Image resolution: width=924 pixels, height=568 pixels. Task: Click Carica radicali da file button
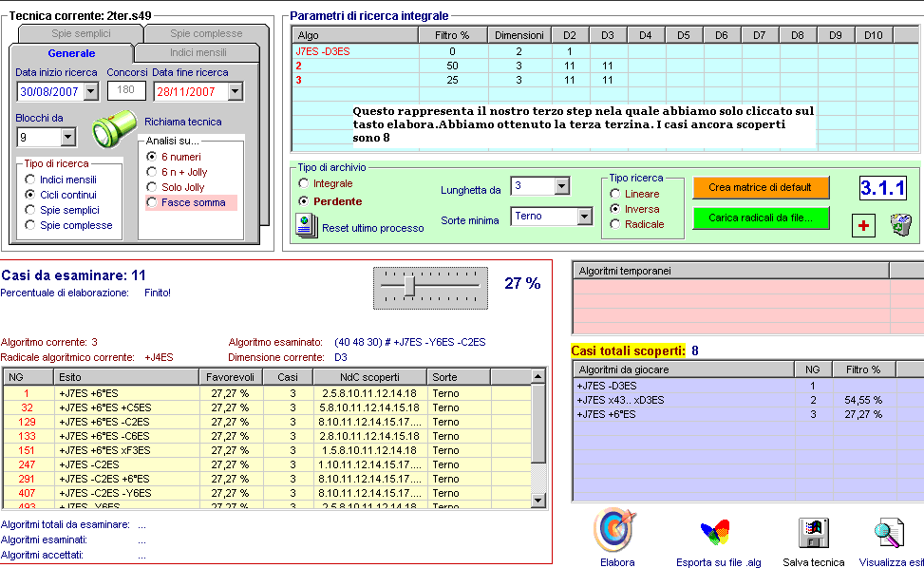[x=760, y=218]
